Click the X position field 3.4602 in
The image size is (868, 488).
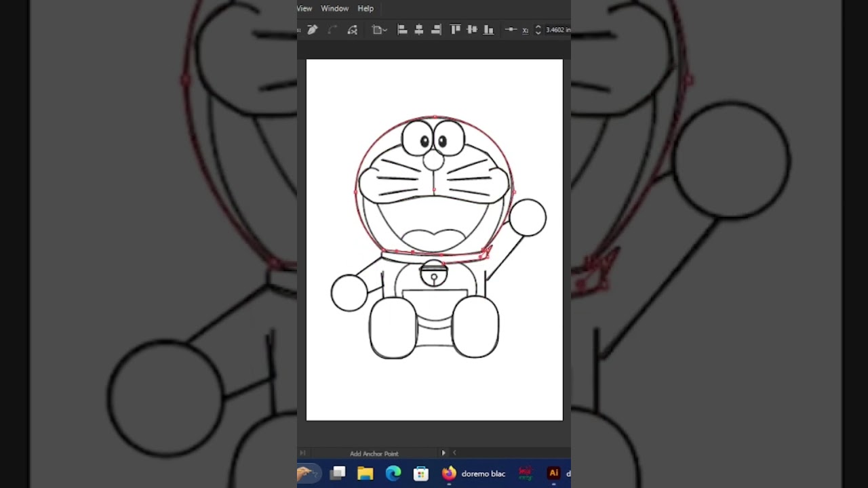[x=557, y=30]
